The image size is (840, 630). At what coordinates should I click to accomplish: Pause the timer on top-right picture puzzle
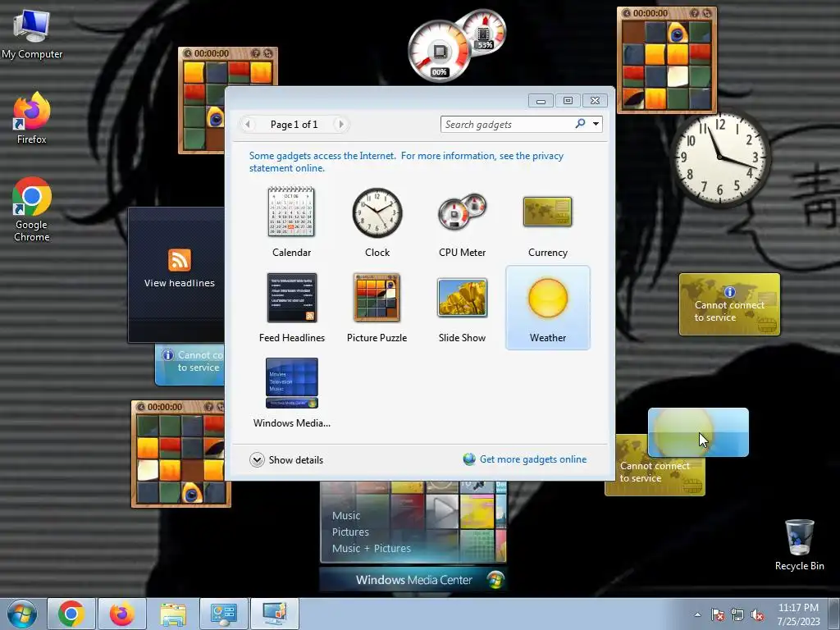[x=626, y=13]
